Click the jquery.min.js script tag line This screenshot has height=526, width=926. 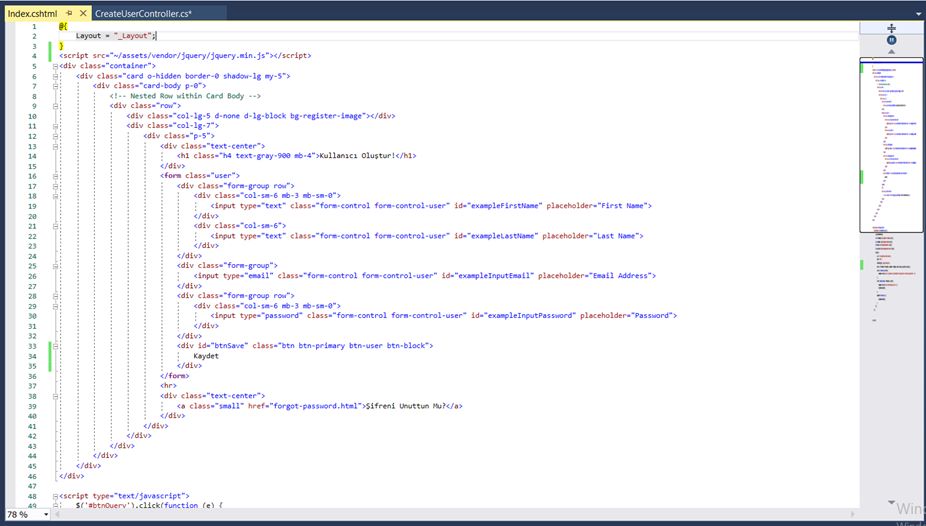pos(185,55)
